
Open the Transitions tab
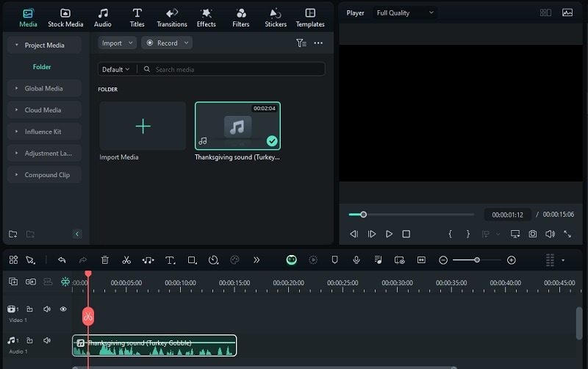[172, 18]
